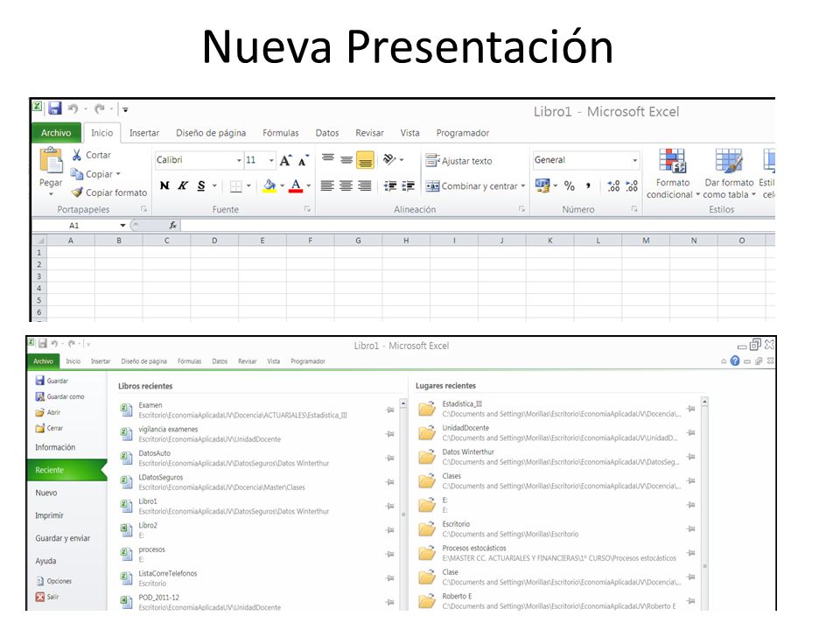Click the accounting number format icon

tap(542, 185)
